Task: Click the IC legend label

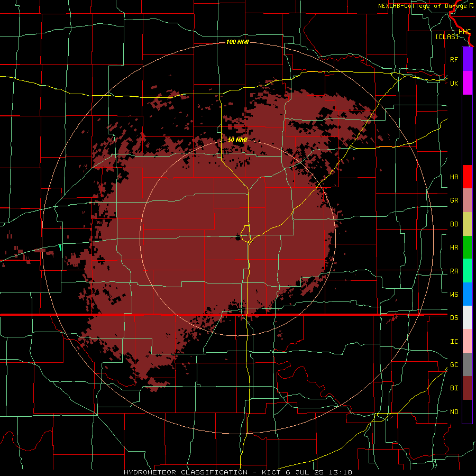Action: pyautogui.click(x=454, y=341)
